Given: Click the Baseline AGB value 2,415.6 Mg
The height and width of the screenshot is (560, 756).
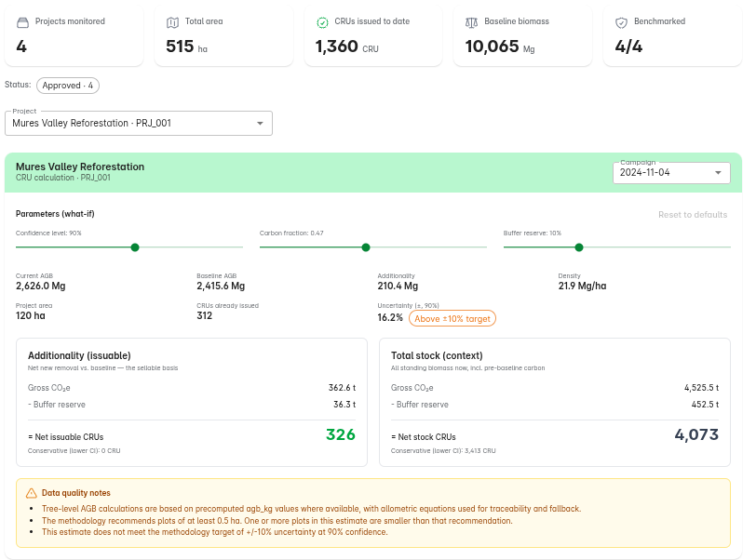Looking at the screenshot, I should pos(221,286).
